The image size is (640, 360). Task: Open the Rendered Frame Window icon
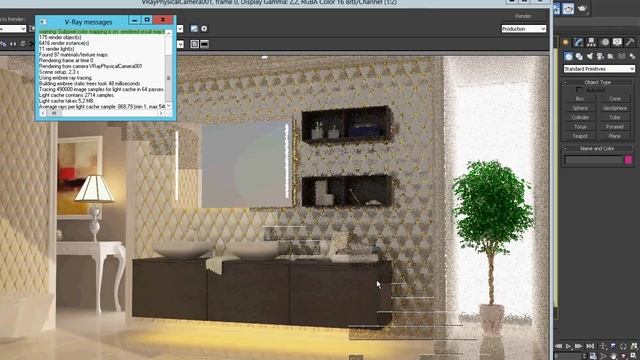click(x=569, y=9)
